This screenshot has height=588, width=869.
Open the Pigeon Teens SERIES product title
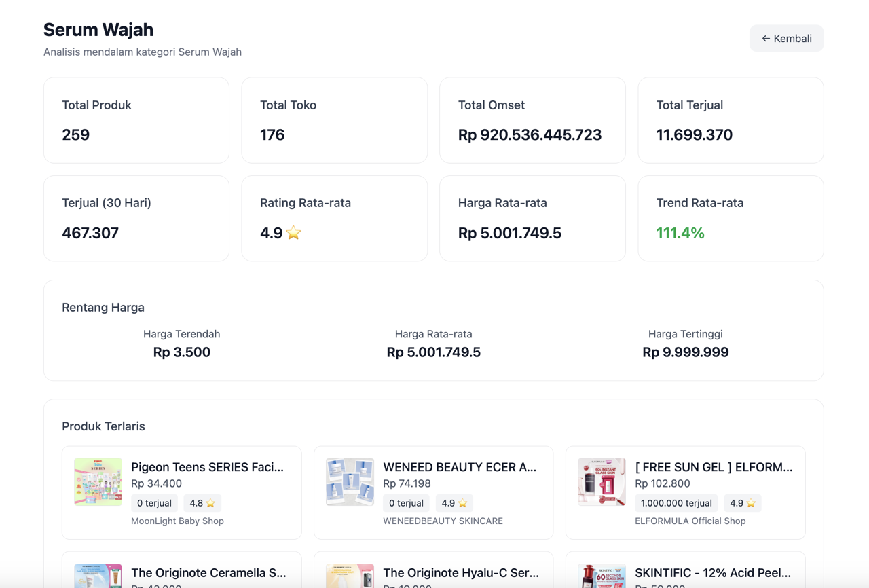tap(207, 467)
